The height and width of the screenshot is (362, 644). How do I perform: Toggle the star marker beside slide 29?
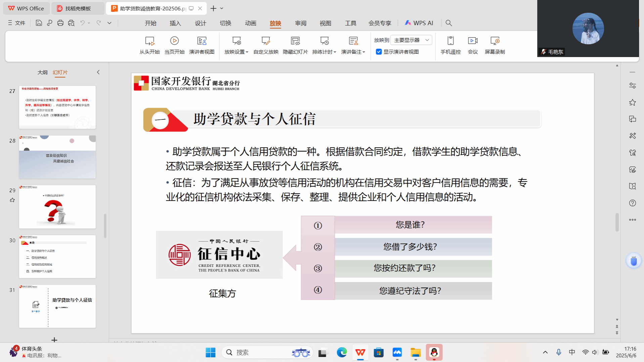pyautogui.click(x=12, y=200)
